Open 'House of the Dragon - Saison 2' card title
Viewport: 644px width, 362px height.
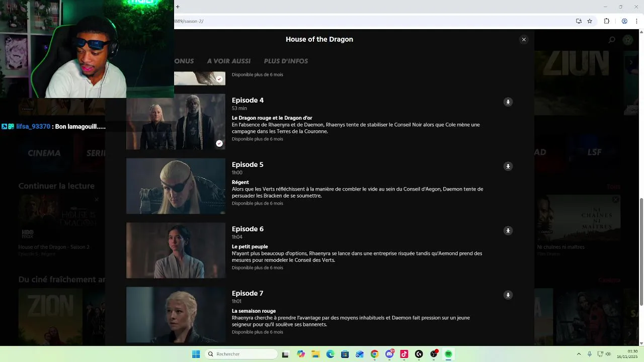coord(54,247)
